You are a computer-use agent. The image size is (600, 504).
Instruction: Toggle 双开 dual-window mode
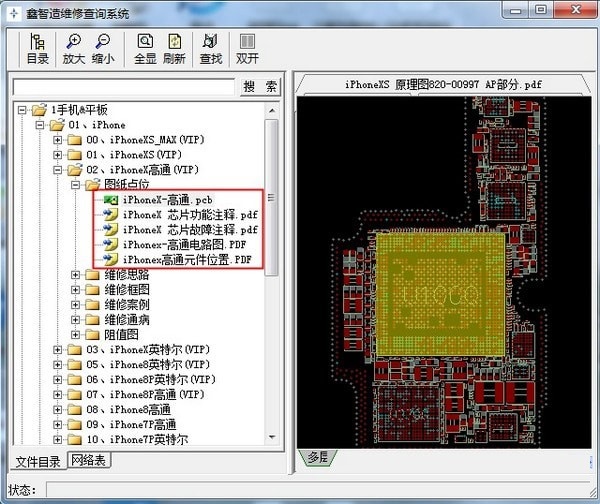point(247,49)
